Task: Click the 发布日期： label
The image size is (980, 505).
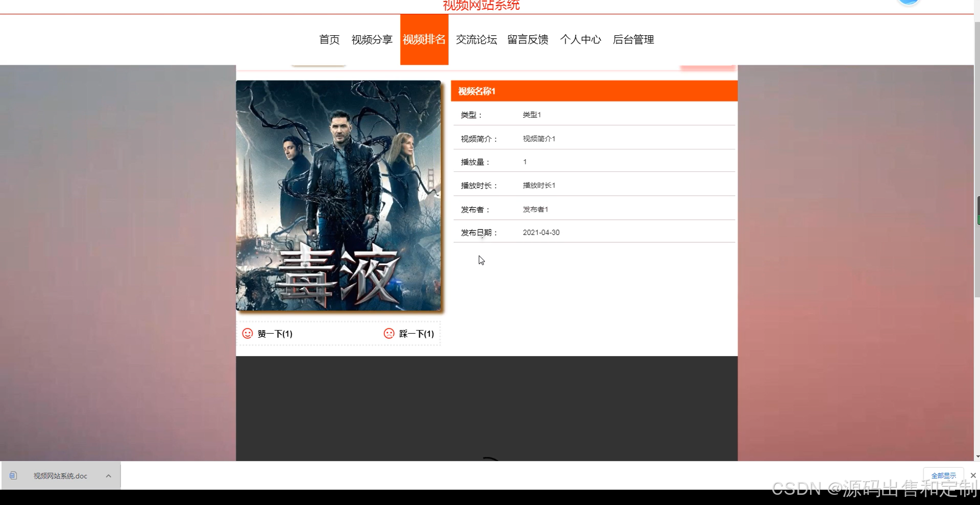Action: [x=479, y=233]
